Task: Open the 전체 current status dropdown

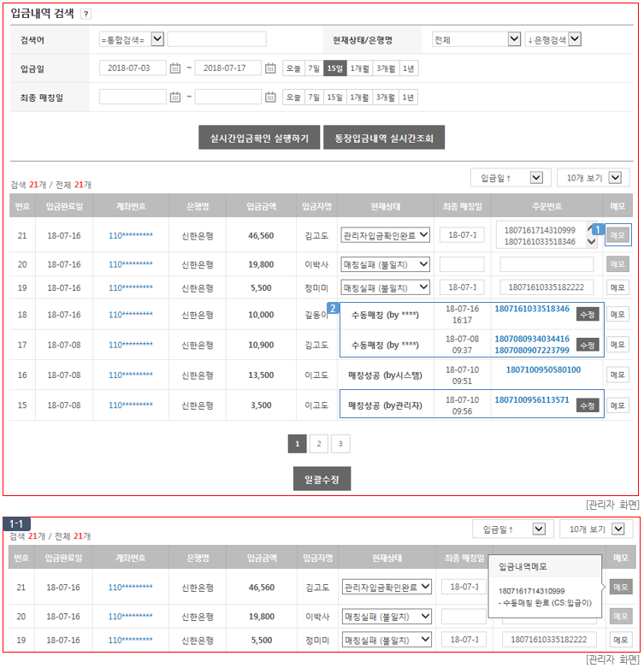Action: [x=513, y=39]
